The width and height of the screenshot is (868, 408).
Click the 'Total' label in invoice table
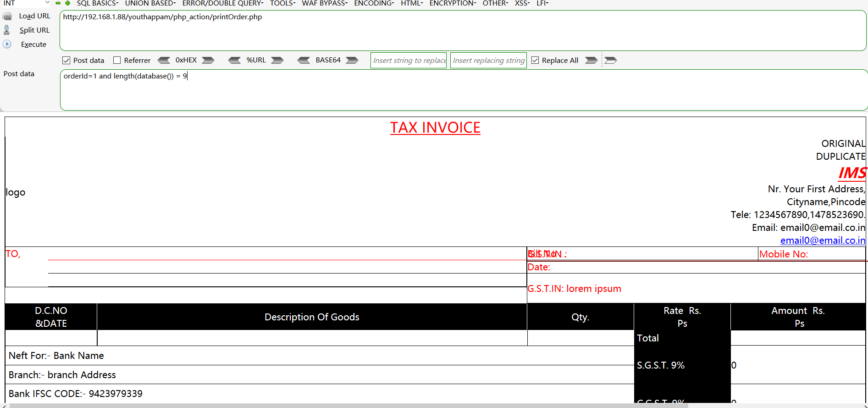point(648,338)
